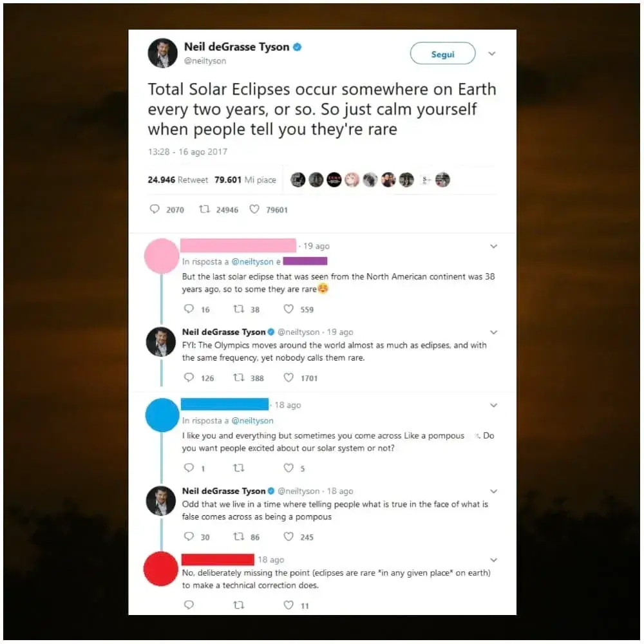Viewport: 644px width, 644px height.
Task: Like the main tweet with 79601 hearts
Action: (x=254, y=209)
